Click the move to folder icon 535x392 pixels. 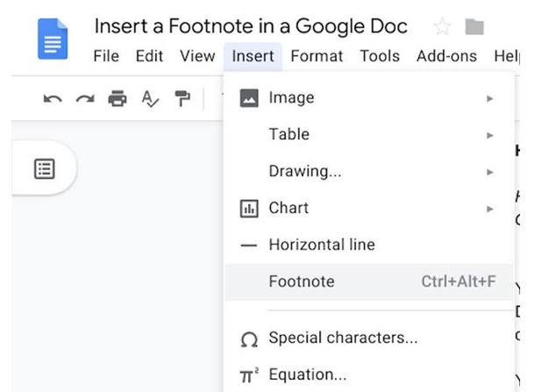tap(474, 26)
